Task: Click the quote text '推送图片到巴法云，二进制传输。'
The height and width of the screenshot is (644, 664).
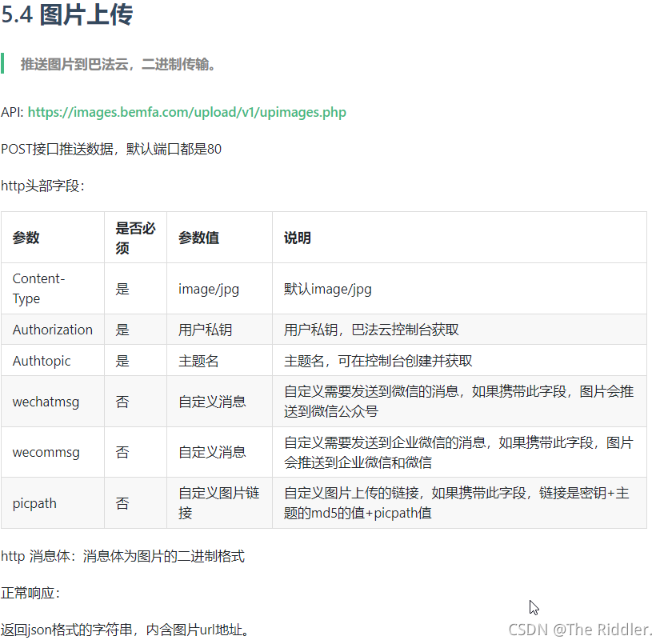Action: [x=118, y=64]
